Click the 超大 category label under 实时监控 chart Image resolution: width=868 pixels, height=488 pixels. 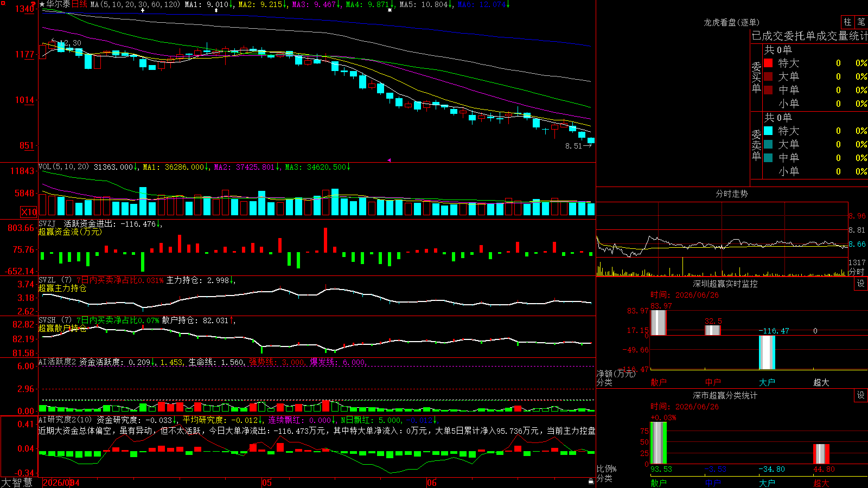pyautogui.click(x=821, y=382)
